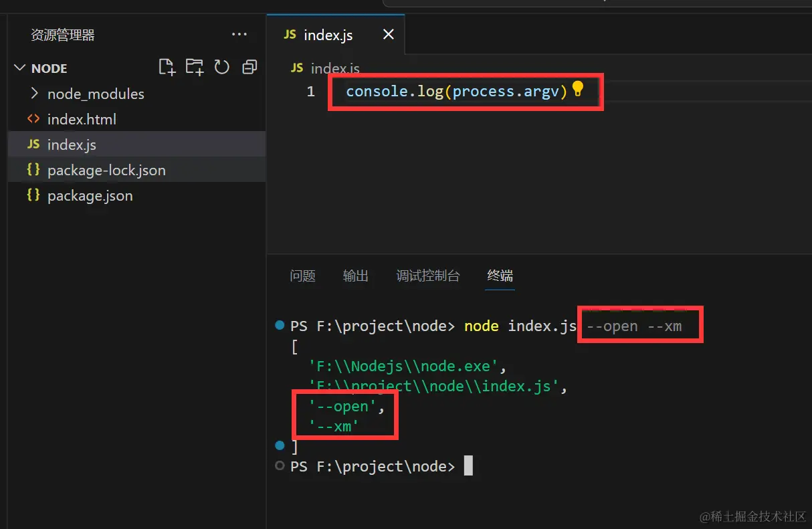Open package.json from the explorer
This screenshot has width=812, height=529.
click(90, 195)
